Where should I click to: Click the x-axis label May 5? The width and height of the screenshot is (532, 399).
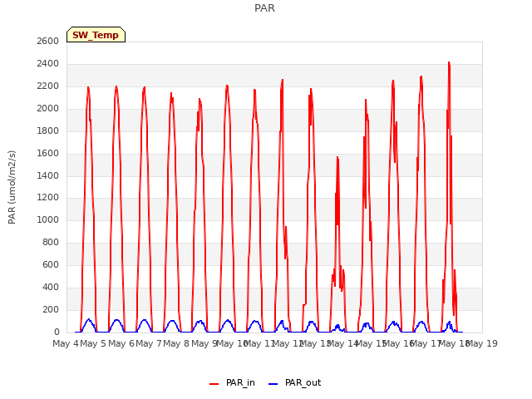[93, 343]
